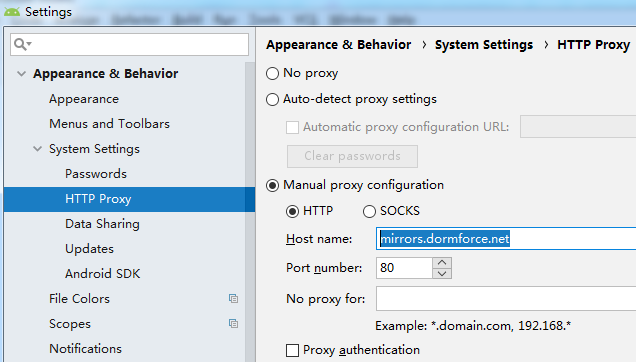Open the File Colors settings page

pyautogui.click(x=80, y=299)
